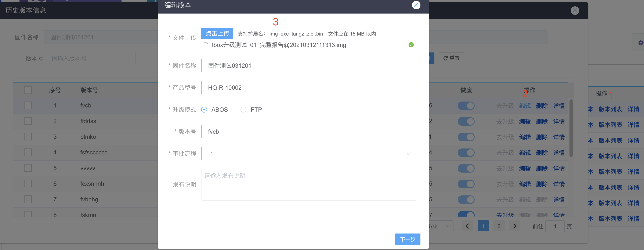This screenshot has width=644, height=250.
Task: Tick the select-all checkbox in table header
Action: 28,90
